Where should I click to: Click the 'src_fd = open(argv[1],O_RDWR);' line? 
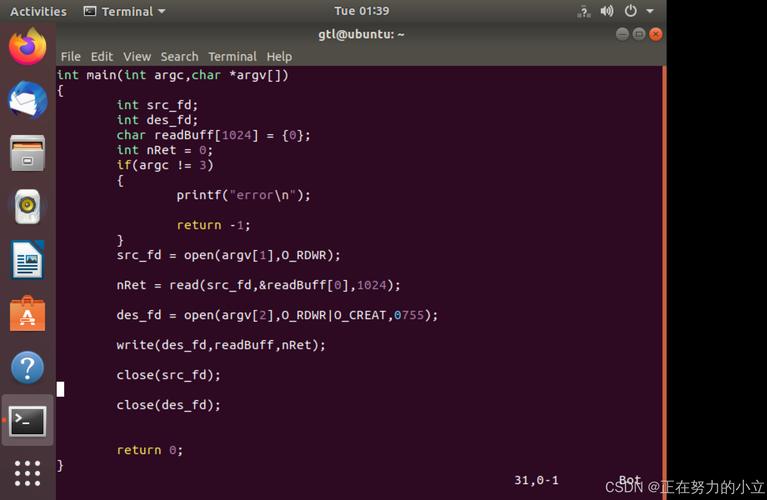(x=228, y=255)
